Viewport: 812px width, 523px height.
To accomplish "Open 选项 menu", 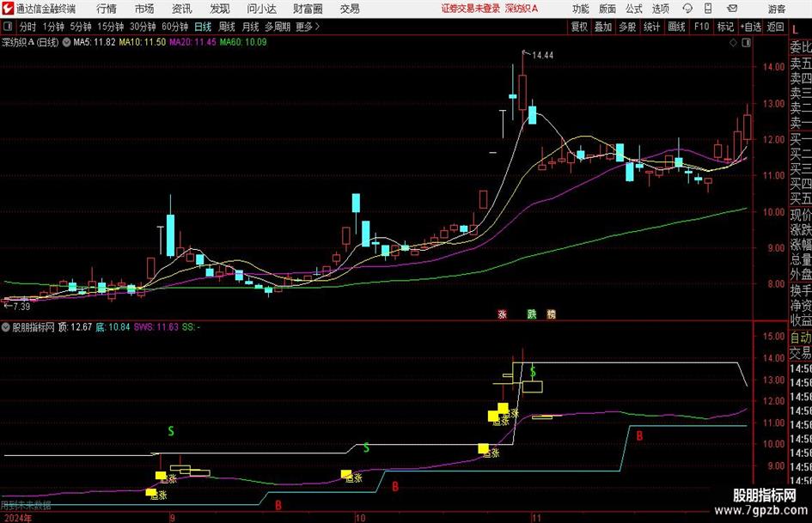I will pyautogui.click(x=660, y=9).
